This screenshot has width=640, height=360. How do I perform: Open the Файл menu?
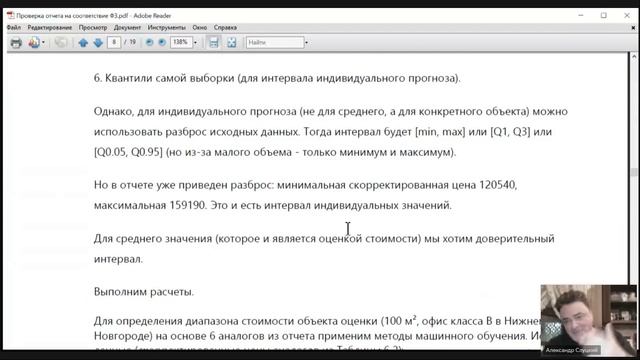(x=14, y=27)
